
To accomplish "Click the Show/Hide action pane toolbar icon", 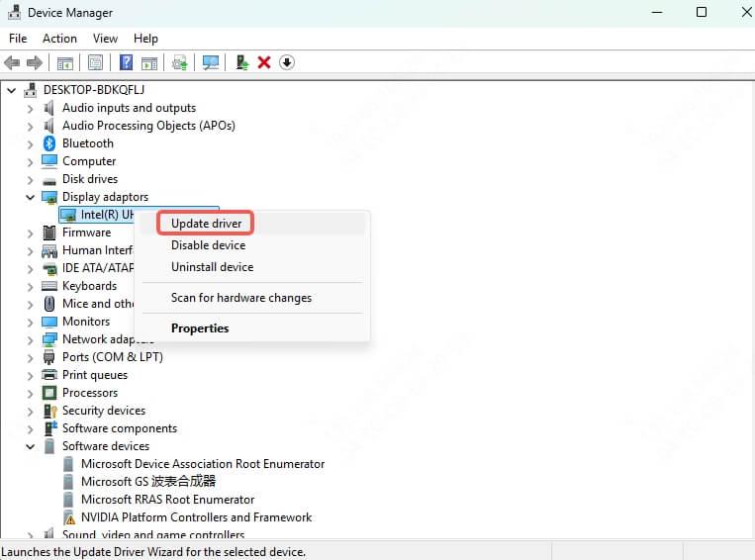I will [x=149, y=62].
